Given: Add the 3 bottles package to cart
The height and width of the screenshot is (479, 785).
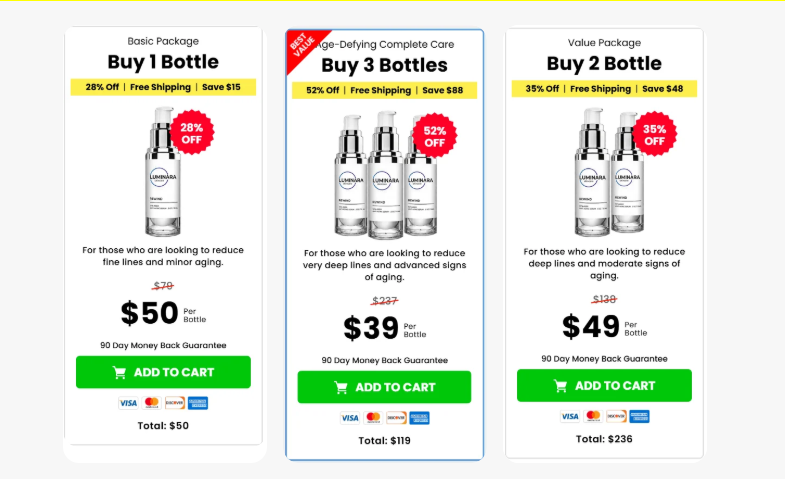Looking at the screenshot, I should (x=384, y=387).
